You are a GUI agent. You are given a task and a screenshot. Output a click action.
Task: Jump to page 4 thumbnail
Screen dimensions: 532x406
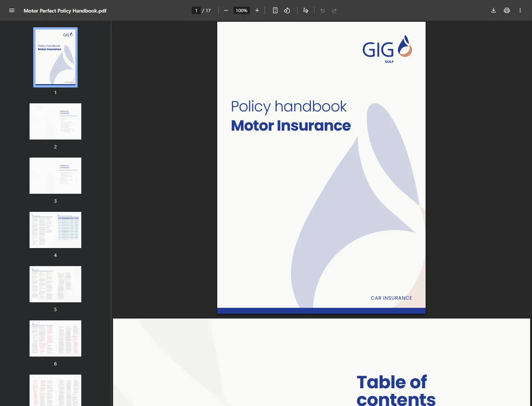click(x=55, y=230)
